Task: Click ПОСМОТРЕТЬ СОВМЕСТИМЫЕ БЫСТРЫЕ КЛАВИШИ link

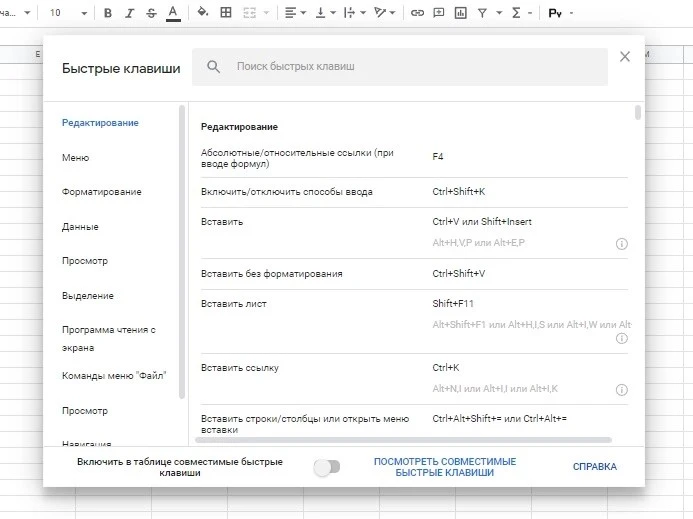Action: tap(444, 467)
